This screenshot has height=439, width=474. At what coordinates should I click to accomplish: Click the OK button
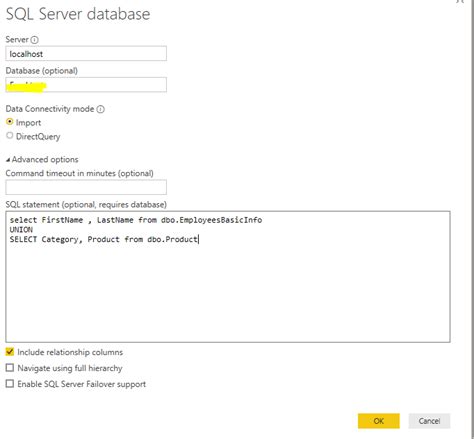pyautogui.click(x=379, y=421)
